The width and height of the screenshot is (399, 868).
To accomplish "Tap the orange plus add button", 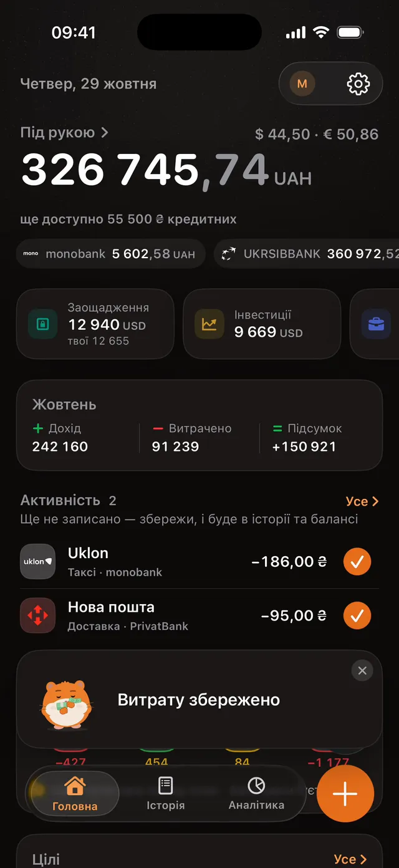I will pyautogui.click(x=345, y=794).
